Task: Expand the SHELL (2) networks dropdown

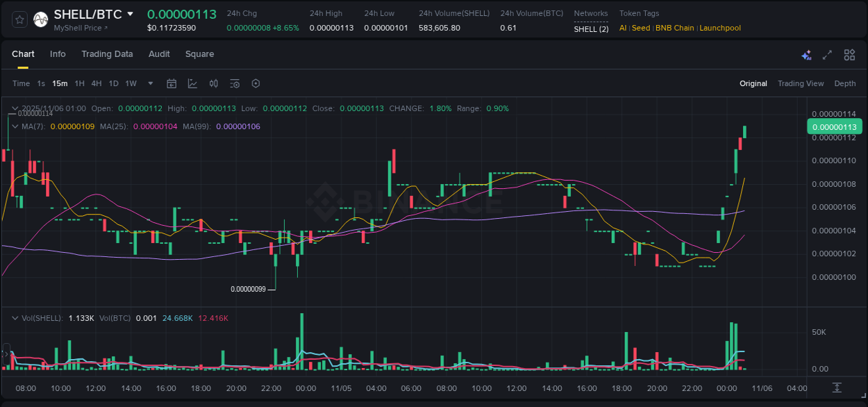Action: (591, 28)
